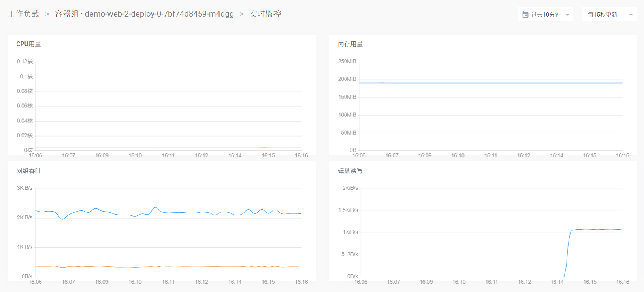
Task: Click the 250MiB label on 内存用量 axis
Action: (347, 62)
